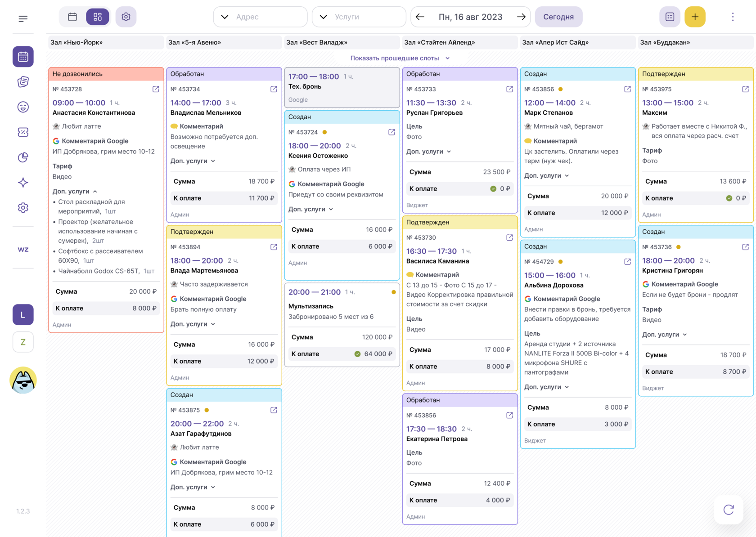This screenshot has height=537, width=756.
Task: Open the Адрес dropdown filter
Action: pyautogui.click(x=260, y=17)
